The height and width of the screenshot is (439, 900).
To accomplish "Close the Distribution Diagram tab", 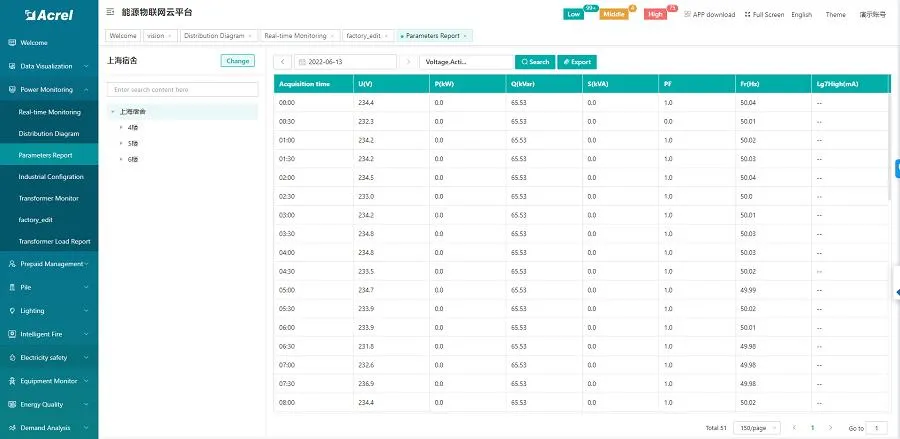I will tap(251, 36).
